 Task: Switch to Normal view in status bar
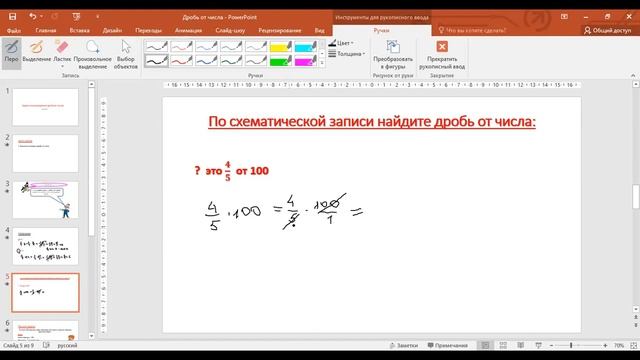(x=485, y=345)
